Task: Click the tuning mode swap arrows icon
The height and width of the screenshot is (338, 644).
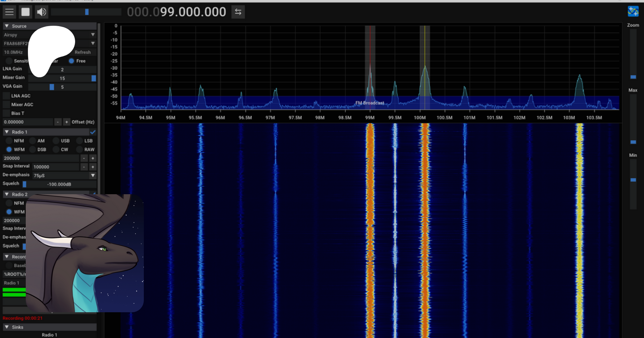Action: pyautogui.click(x=238, y=12)
